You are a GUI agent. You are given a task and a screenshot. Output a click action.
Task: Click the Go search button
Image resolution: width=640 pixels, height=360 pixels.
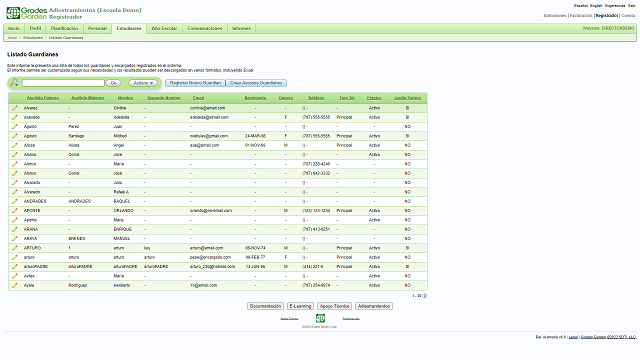click(113, 83)
